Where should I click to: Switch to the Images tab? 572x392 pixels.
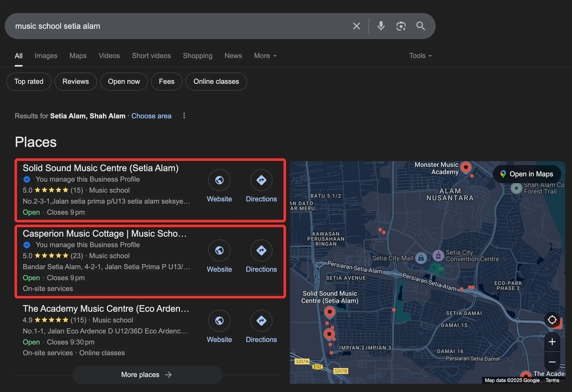click(x=46, y=56)
